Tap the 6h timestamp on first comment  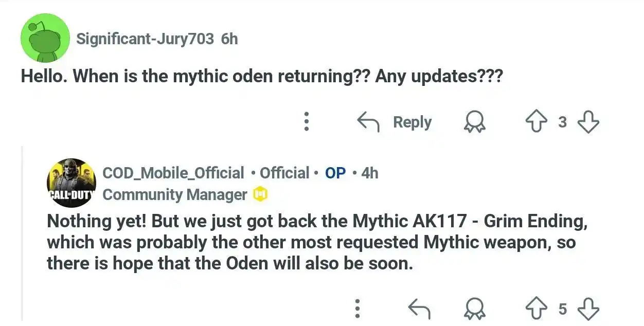(x=229, y=39)
